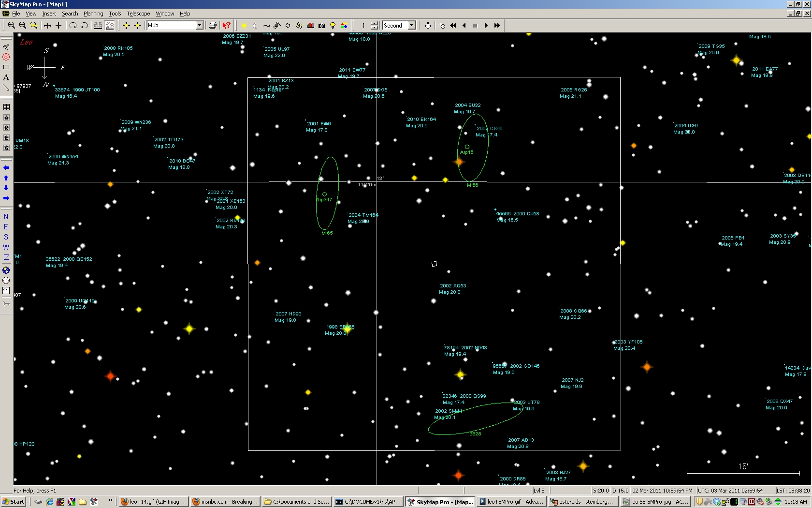This screenshot has width=812, height=508.
Task: Stop the time animation
Action: [475, 25]
